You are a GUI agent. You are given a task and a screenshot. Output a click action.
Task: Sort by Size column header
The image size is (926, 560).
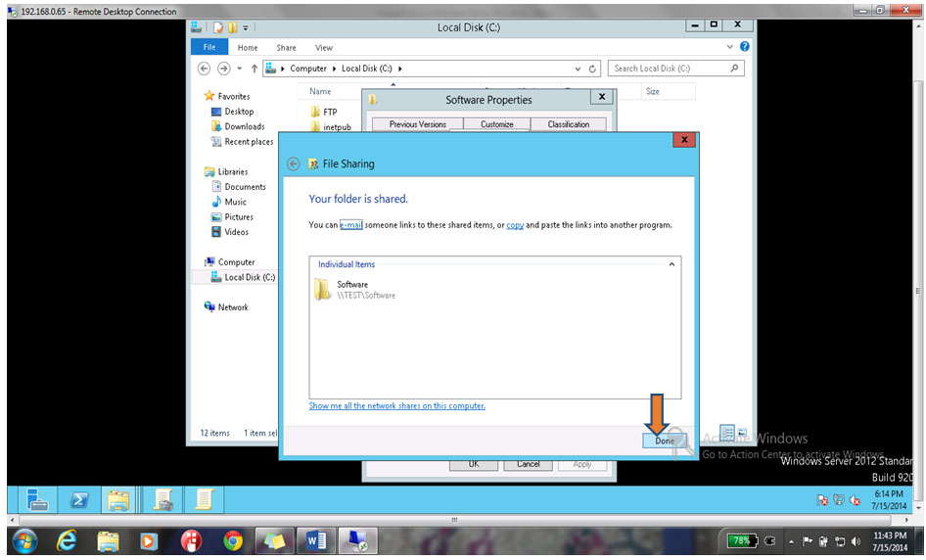point(652,92)
